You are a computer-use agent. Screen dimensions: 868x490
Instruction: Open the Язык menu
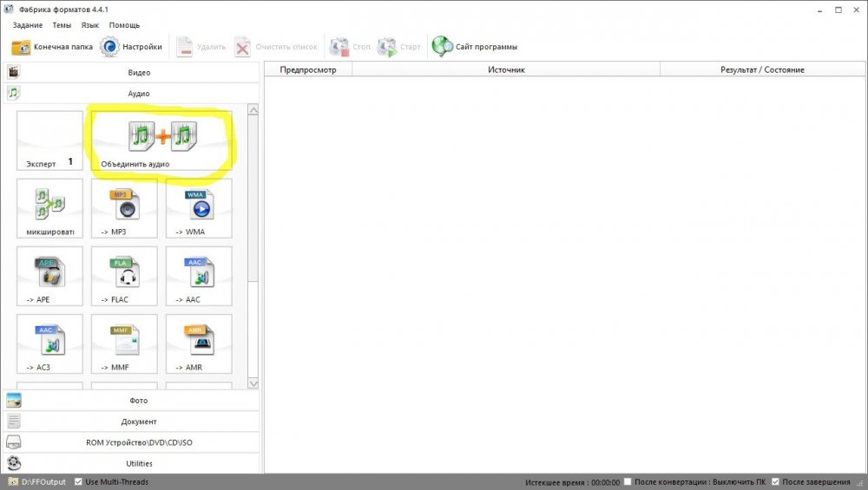89,25
